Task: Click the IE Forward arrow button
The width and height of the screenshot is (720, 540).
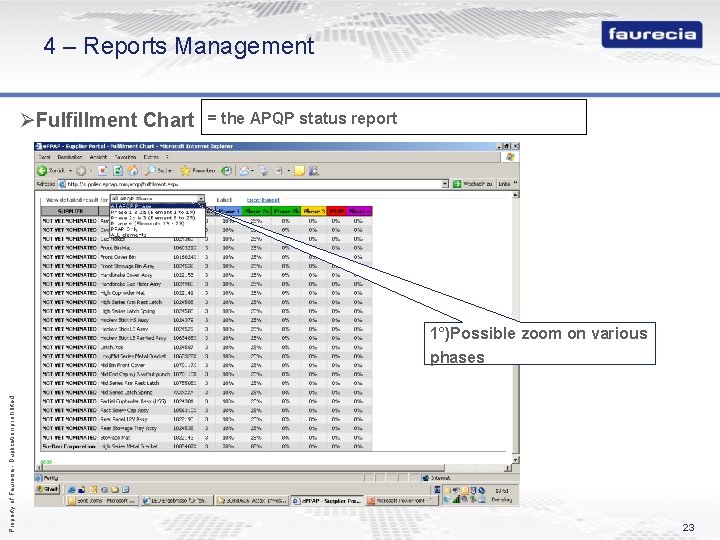Action: (81, 171)
